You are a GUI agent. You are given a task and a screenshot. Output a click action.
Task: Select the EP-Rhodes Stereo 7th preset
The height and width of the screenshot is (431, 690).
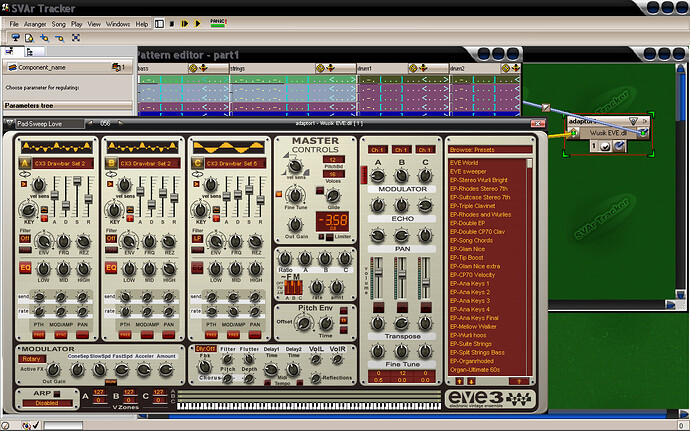pyautogui.click(x=478, y=188)
